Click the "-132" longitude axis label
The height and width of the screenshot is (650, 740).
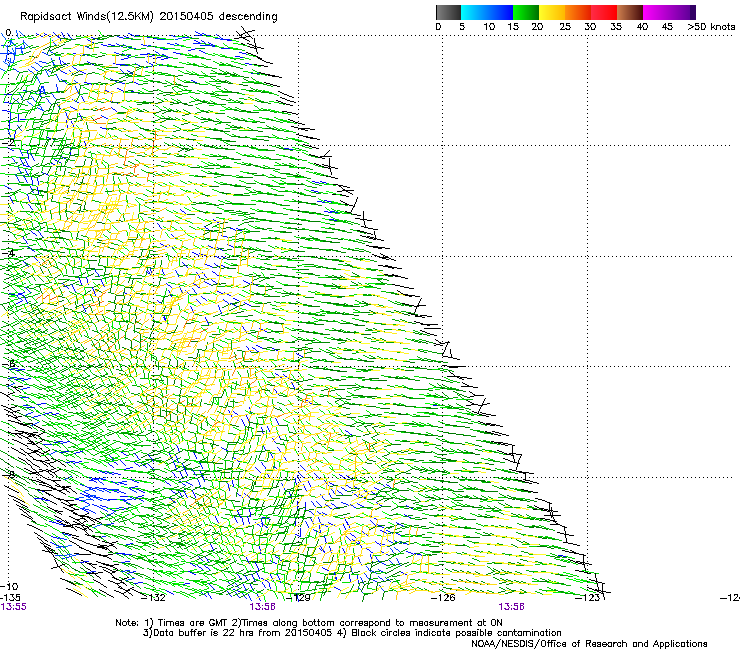(154, 598)
